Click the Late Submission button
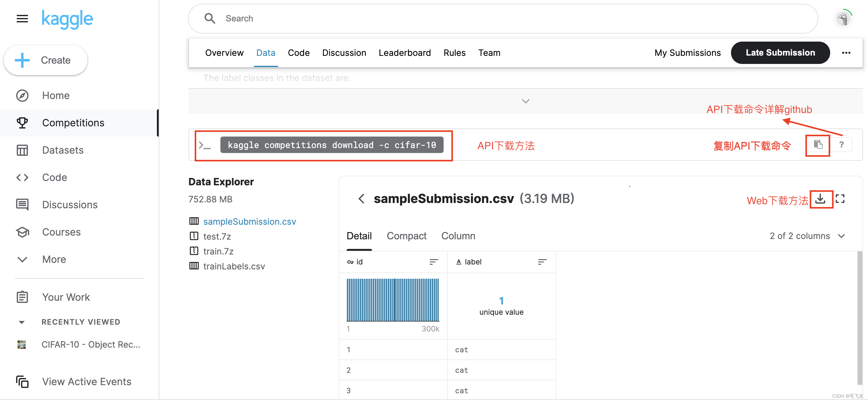The height and width of the screenshot is (401, 868). click(780, 53)
